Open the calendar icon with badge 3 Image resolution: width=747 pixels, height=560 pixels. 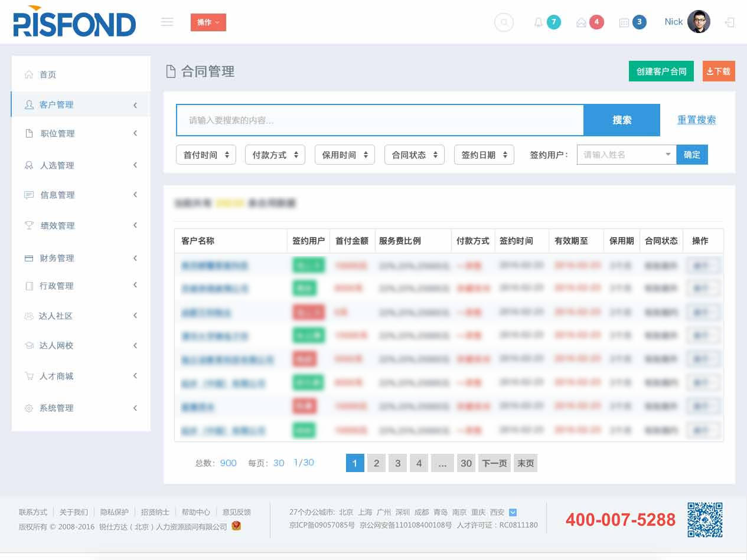pyautogui.click(x=624, y=22)
